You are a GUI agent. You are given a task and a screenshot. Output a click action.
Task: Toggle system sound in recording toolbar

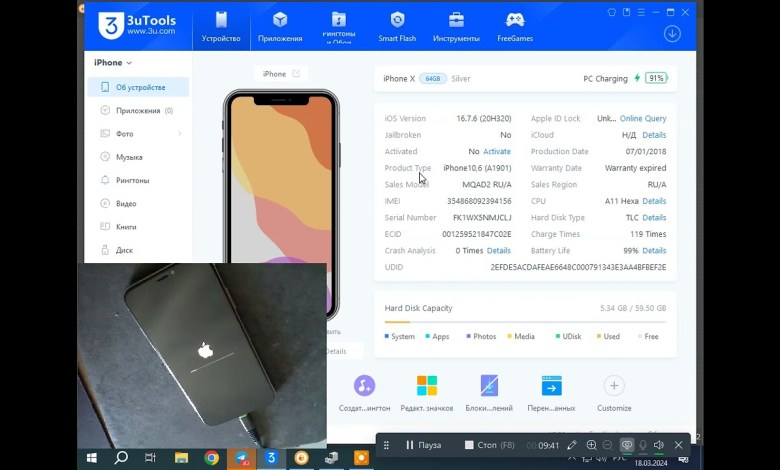click(659, 445)
